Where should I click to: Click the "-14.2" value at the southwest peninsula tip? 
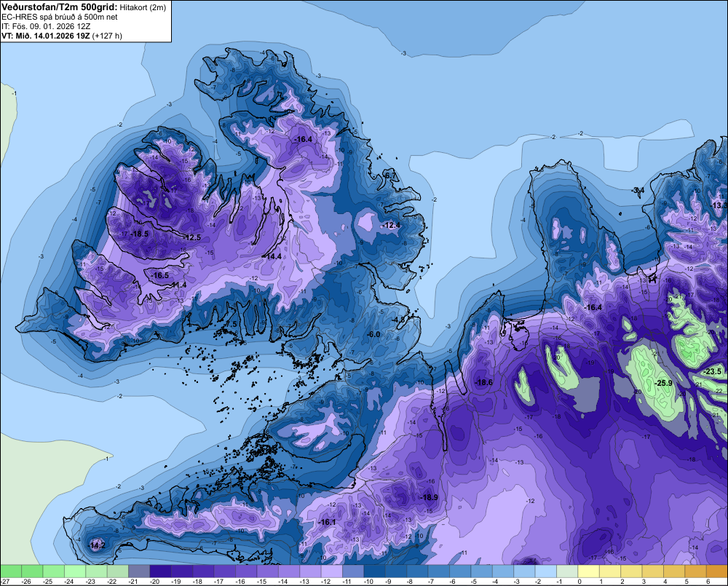pyautogui.click(x=97, y=545)
